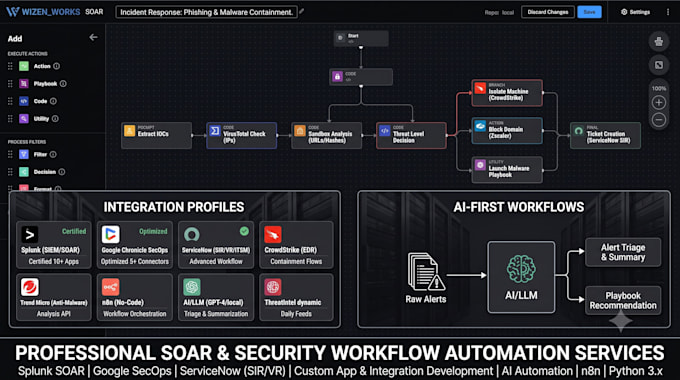The height and width of the screenshot is (380, 680).
Task: Click the Repo: local label
Action: [499, 13]
